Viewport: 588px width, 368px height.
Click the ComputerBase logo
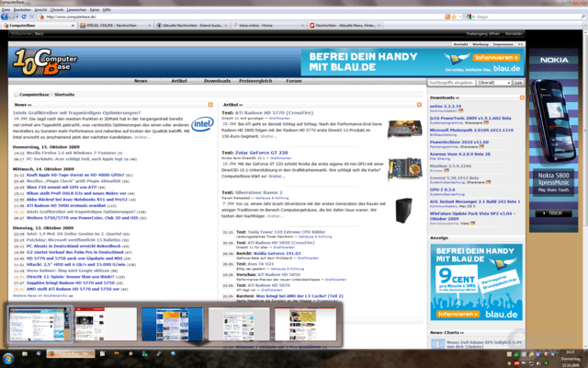[x=45, y=62]
